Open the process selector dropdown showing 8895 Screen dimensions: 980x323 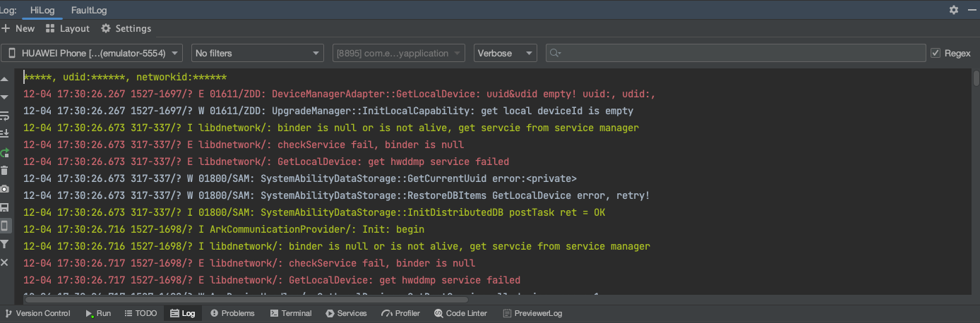pyautogui.click(x=399, y=53)
